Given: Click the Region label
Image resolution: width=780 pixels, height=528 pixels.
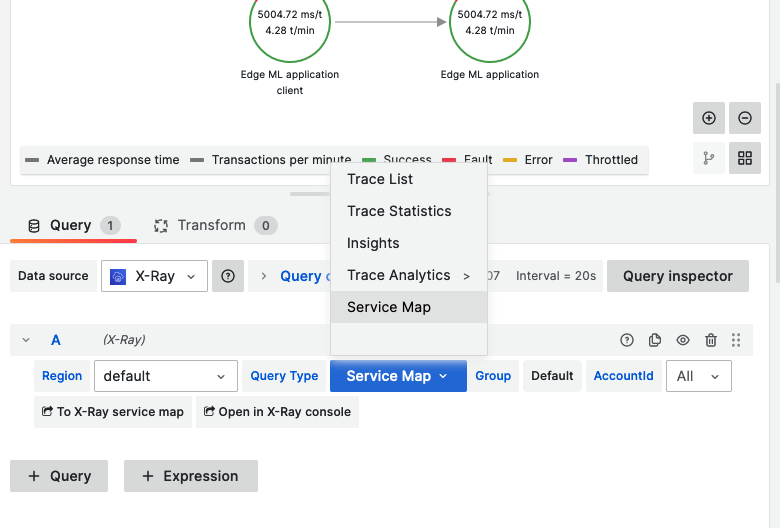Looking at the screenshot, I should pos(62,376).
